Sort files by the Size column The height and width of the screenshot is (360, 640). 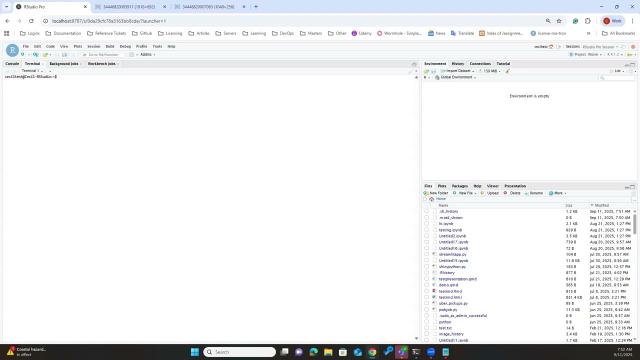pos(569,205)
